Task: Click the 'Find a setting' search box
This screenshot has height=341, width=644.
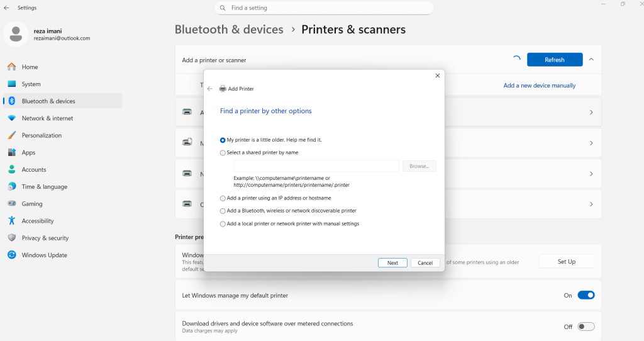Action: coord(324,8)
